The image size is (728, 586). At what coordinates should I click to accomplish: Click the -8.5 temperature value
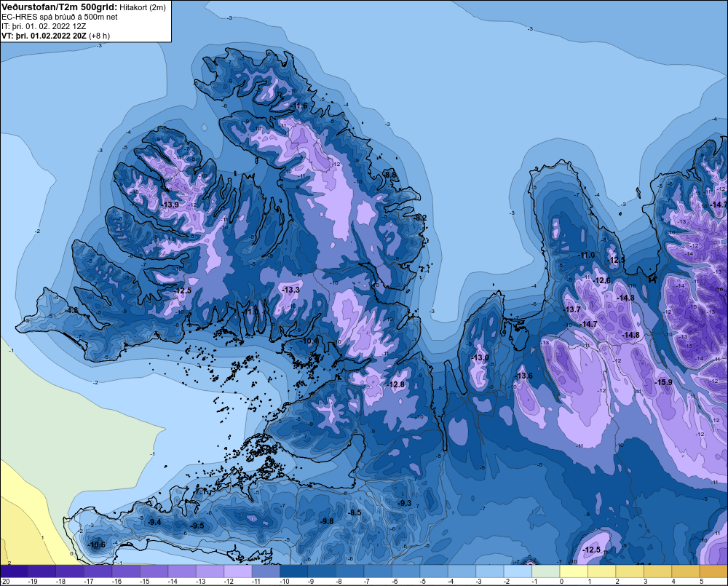coord(355,512)
